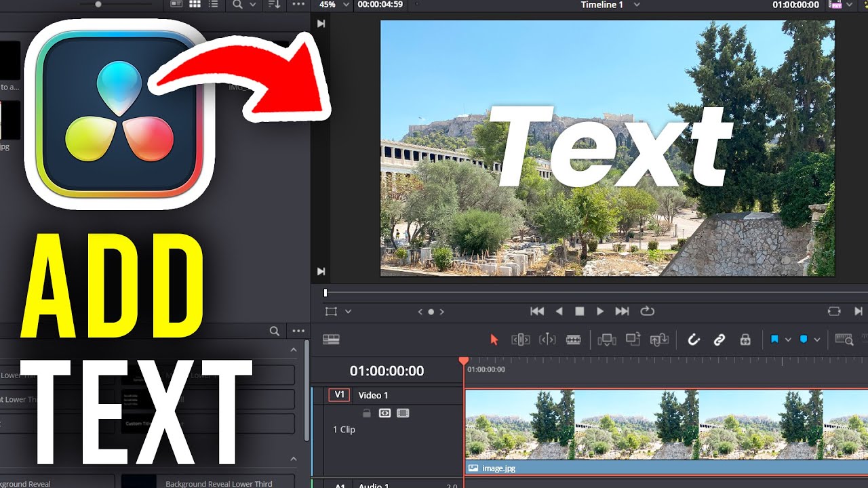Click the Video 1 track name
Image resolution: width=868 pixels, height=488 pixels.
[374, 395]
